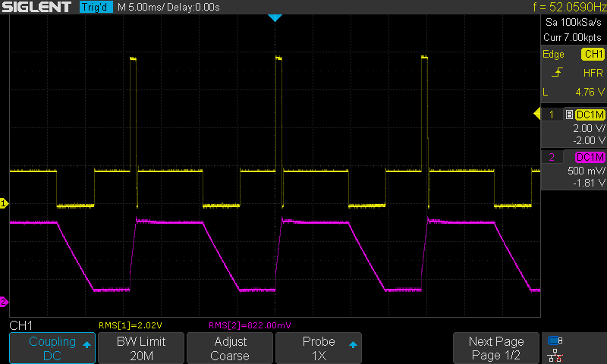Click the rising edge slope icon
This screenshot has height=364, width=607.
pos(557,72)
